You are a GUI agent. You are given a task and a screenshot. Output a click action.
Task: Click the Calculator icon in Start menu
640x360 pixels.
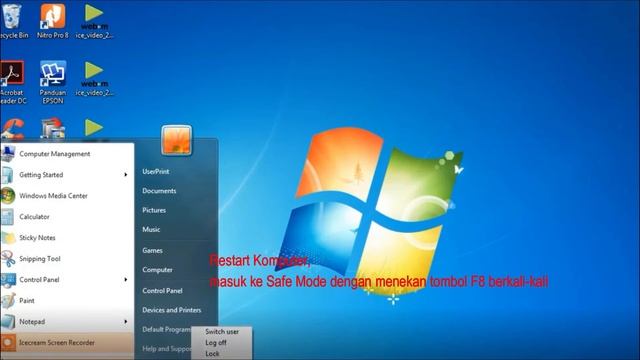pos(8,217)
